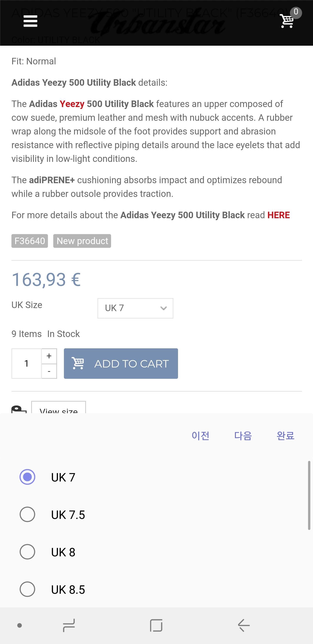Viewport: 313px width, 644px height.
Task: Follow the red HERE link
Action: coord(278,215)
